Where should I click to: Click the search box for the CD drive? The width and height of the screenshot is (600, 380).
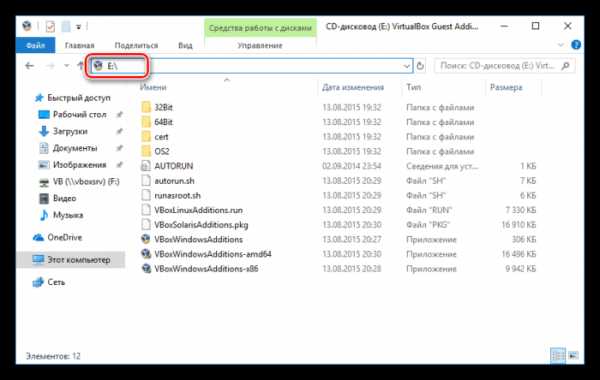tap(504, 66)
